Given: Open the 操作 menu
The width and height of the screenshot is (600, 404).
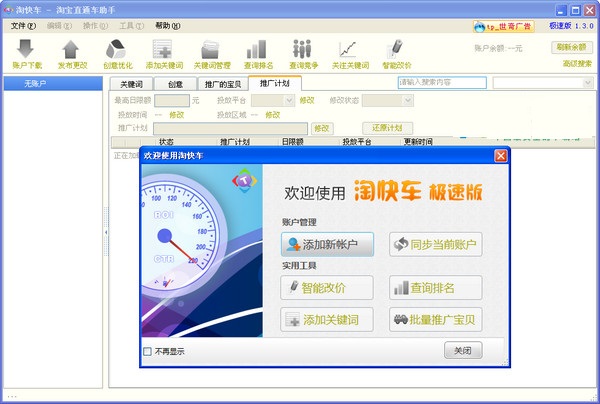Looking at the screenshot, I should [x=95, y=26].
